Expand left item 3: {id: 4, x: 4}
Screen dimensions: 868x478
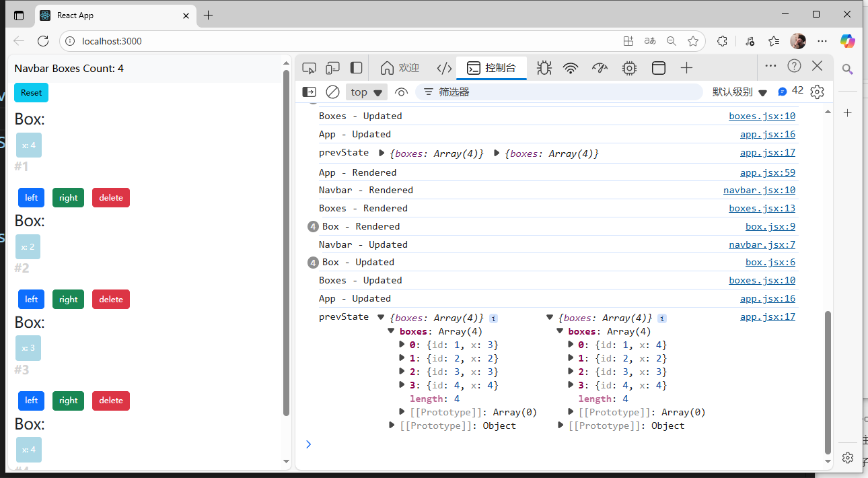(402, 385)
